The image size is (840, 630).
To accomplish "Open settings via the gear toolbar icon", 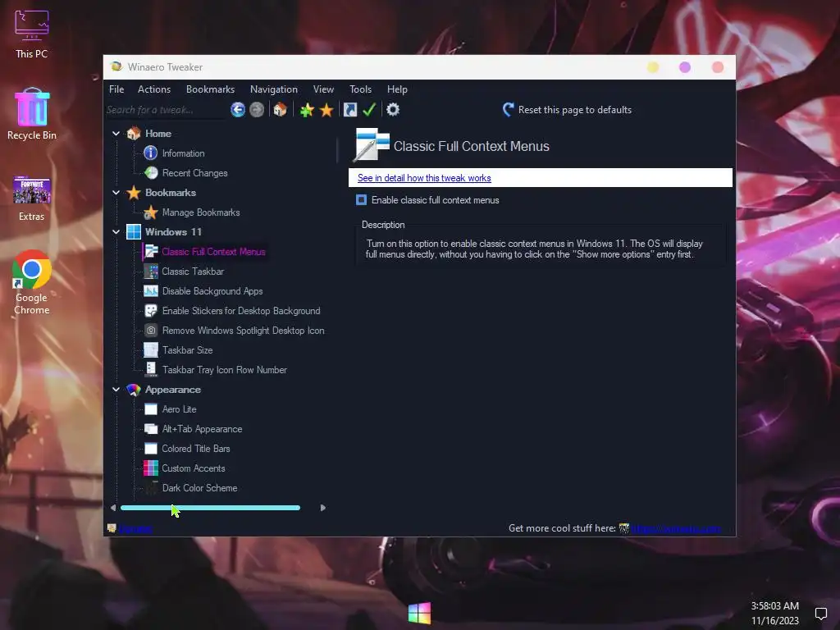I will [393, 110].
